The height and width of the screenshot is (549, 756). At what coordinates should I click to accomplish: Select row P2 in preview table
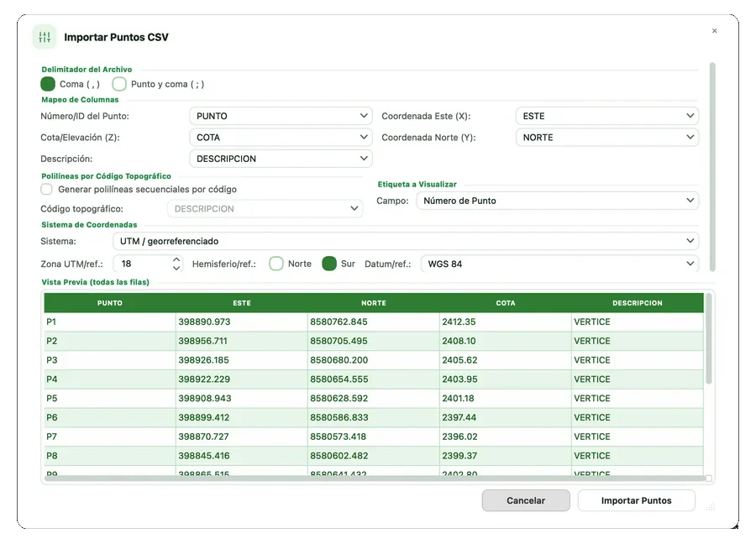coord(374,341)
